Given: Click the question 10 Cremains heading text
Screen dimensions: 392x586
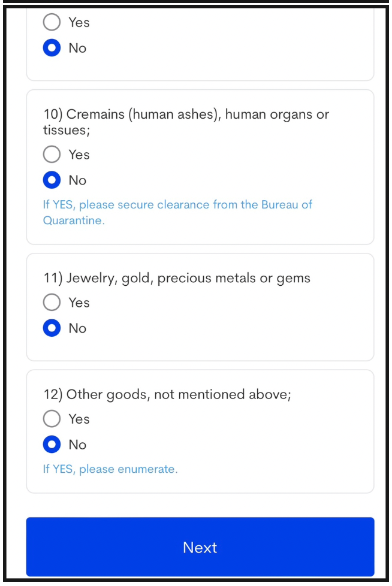Looking at the screenshot, I should click(x=186, y=122).
